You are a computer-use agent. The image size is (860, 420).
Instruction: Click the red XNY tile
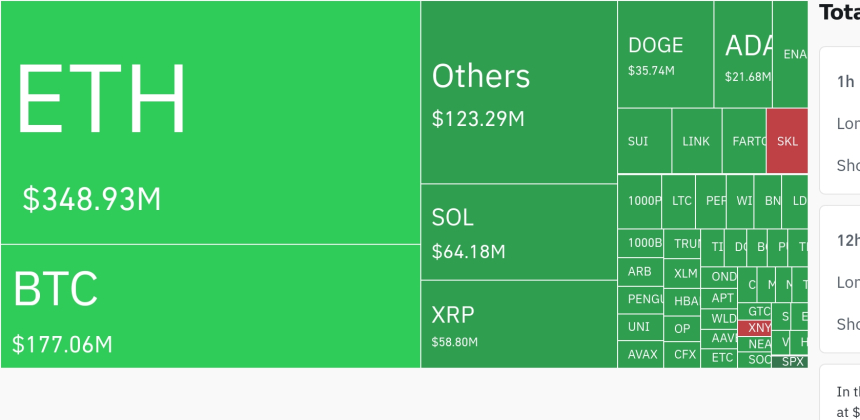[759, 328]
